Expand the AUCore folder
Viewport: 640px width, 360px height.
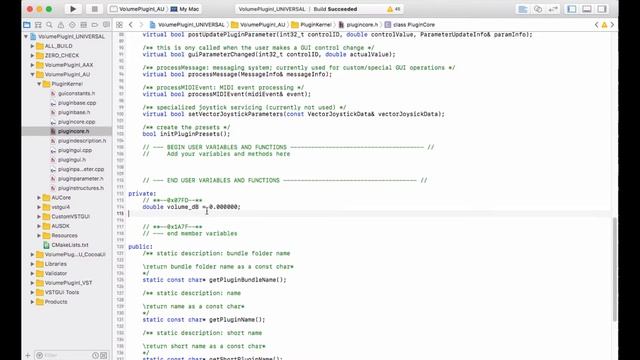tap(39, 198)
